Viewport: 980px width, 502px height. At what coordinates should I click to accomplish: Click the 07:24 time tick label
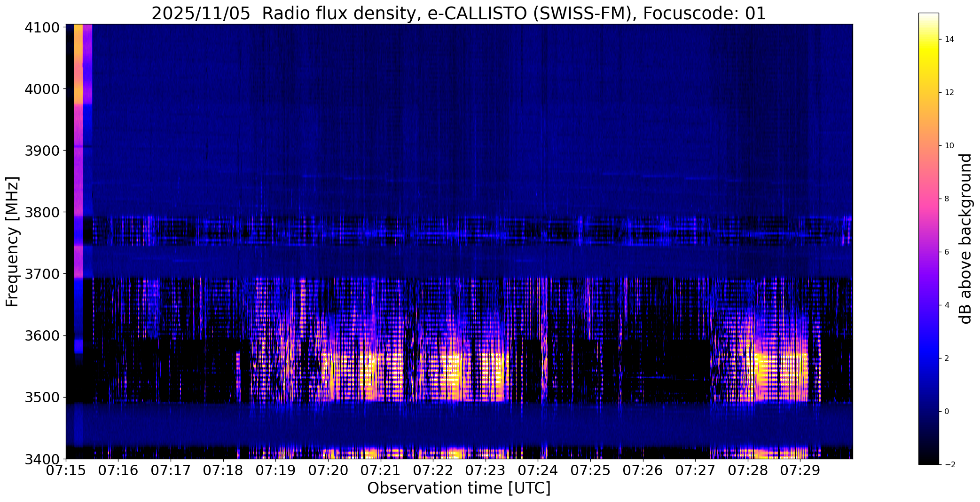point(538,470)
